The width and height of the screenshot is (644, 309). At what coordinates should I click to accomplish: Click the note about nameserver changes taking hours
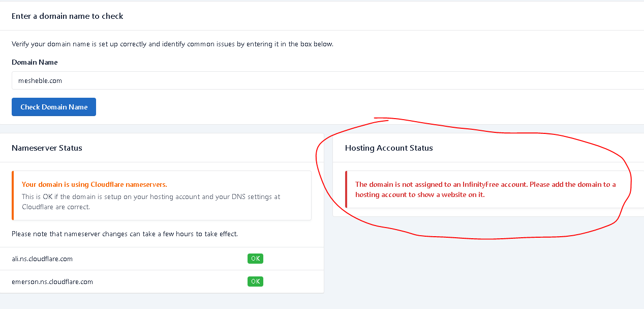click(x=125, y=234)
